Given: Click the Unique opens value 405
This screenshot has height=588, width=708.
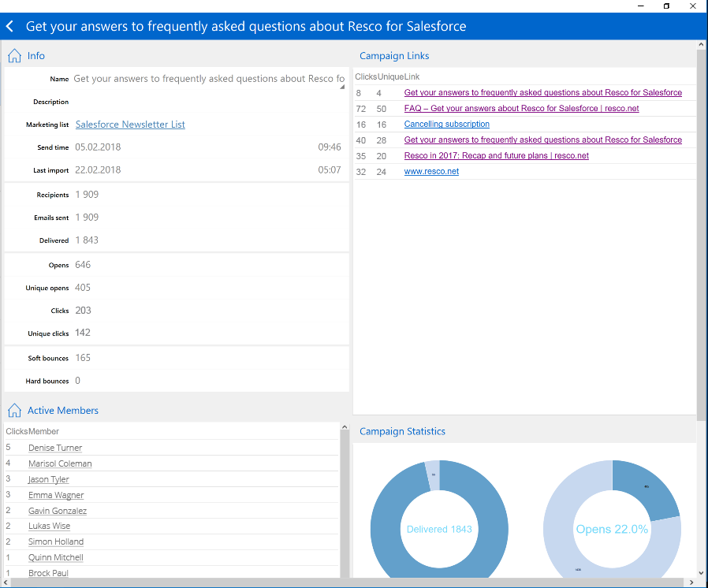Looking at the screenshot, I should coord(83,288).
